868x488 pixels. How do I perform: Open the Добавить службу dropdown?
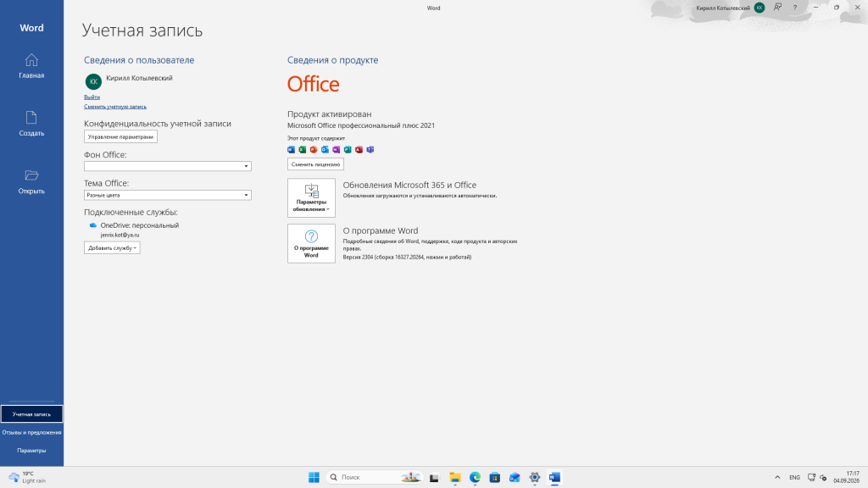[x=112, y=248]
